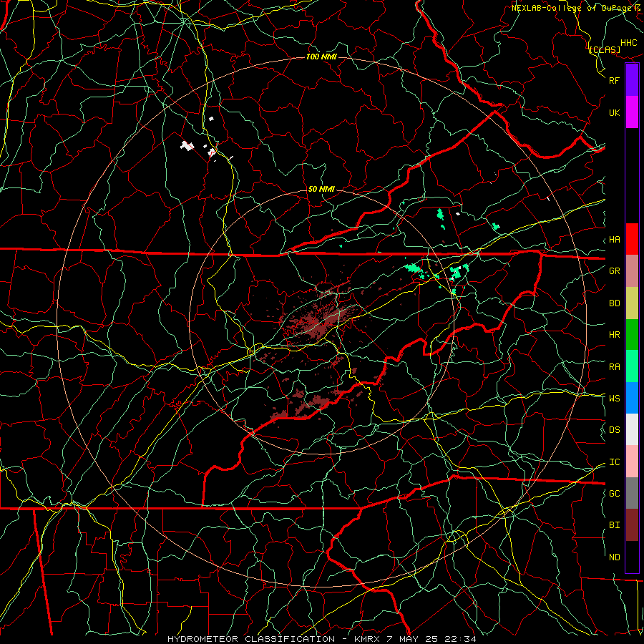Viewport: 644px width, 644px height.
Task: Click the [CLAS] label
Action: pyautogui.click(x=605, y=50)
